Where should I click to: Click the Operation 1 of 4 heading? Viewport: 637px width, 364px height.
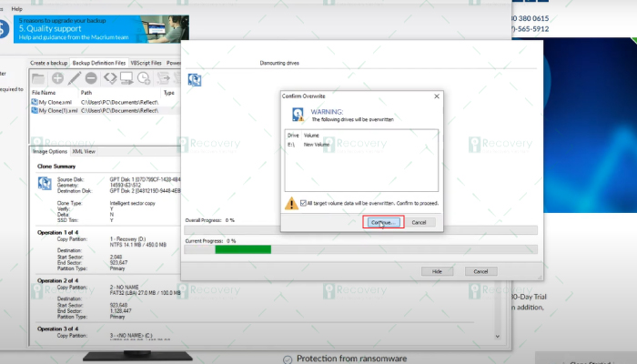pos(57,232)
